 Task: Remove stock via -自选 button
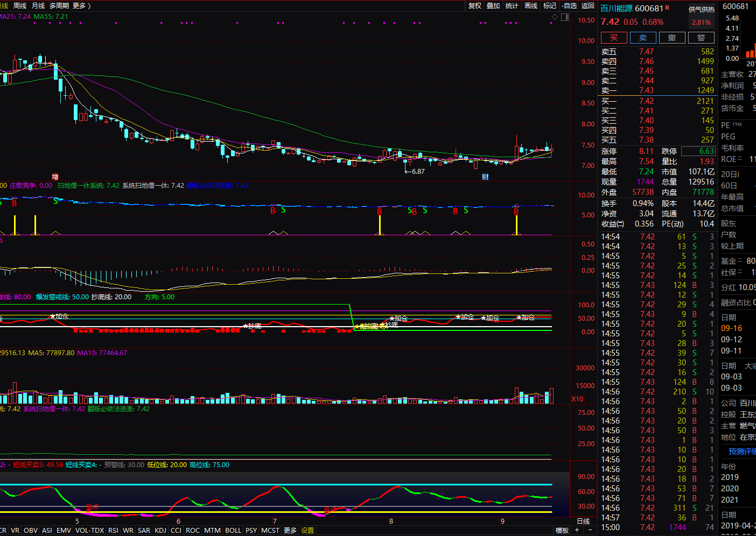569,5
